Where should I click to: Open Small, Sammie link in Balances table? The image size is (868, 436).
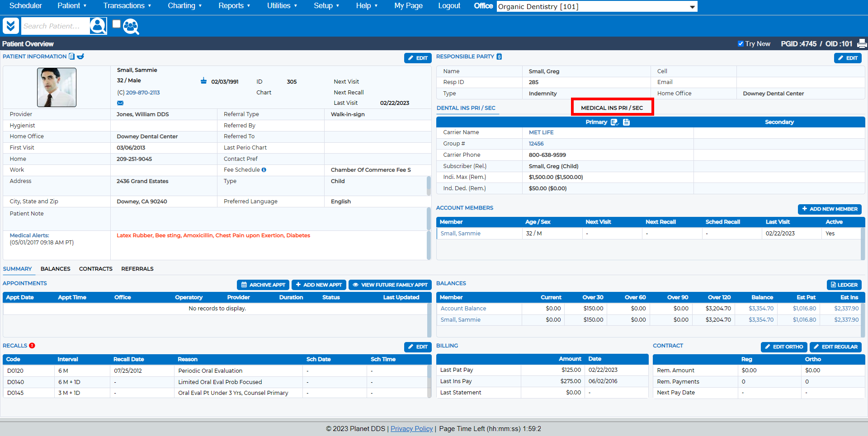460,320
